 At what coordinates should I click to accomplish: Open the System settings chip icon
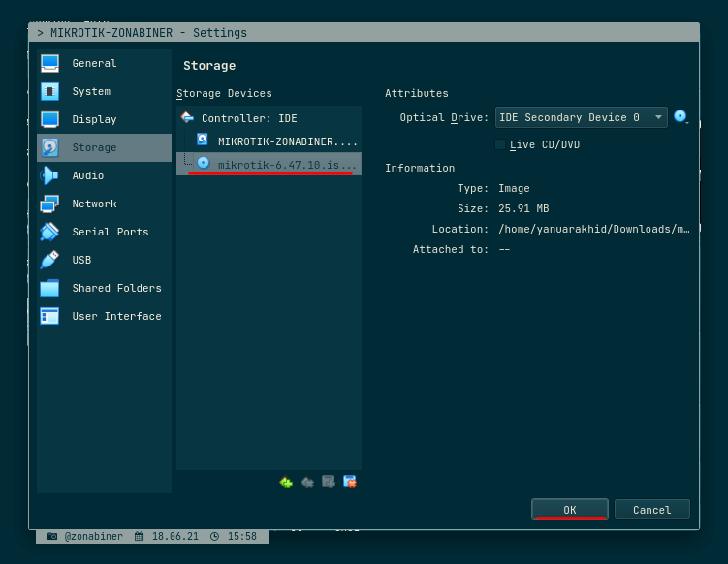[49, 91]
